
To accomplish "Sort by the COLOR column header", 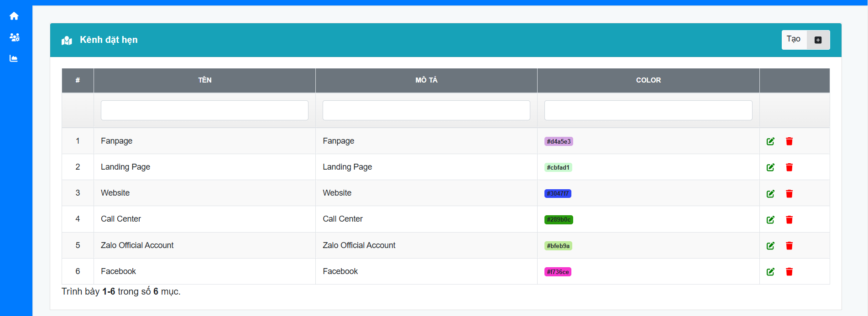I will coord(648,80).
